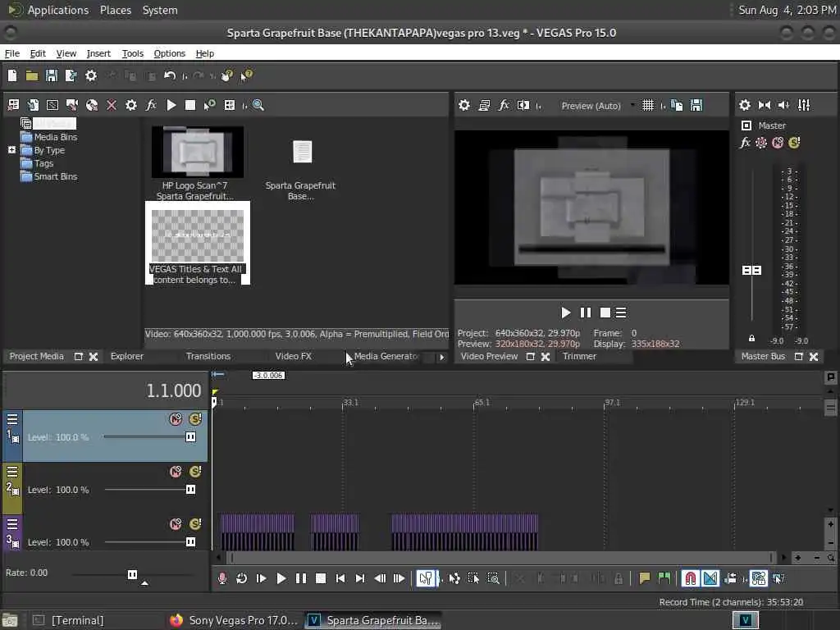This screenshot has height=630, width=840.
Task: Copy snapshot to clipboard icon
Action: (x=677, y=105)
